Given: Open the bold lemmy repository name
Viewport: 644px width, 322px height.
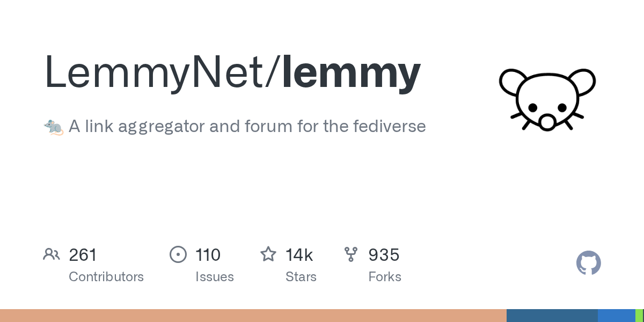Looking at the screenshot, I should tap(352, 72).
